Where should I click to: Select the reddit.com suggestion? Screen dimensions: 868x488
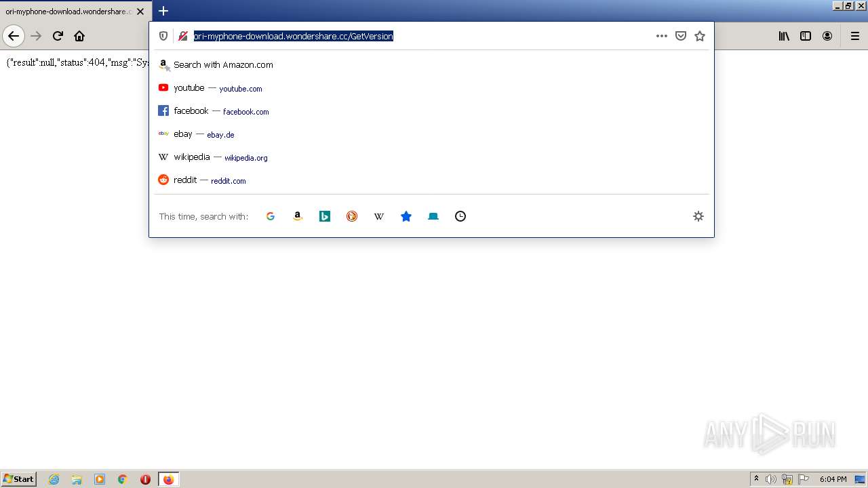(431, 180)
